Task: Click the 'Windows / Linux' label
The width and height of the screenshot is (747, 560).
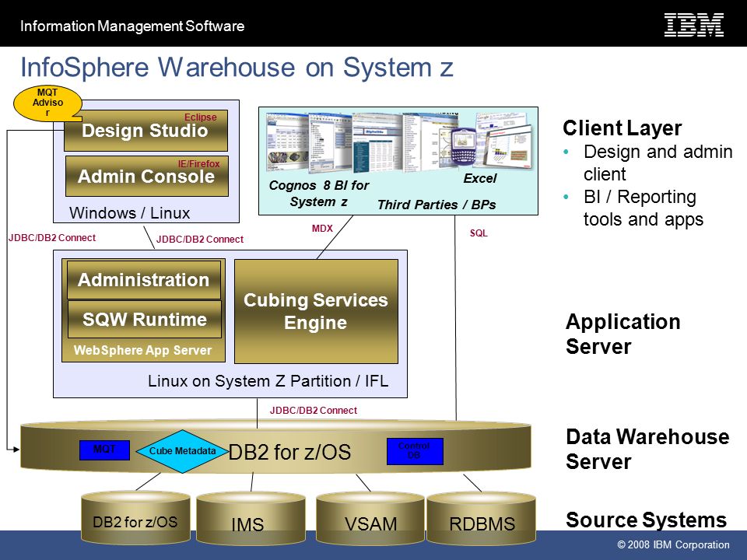Action: coord(130,213)
